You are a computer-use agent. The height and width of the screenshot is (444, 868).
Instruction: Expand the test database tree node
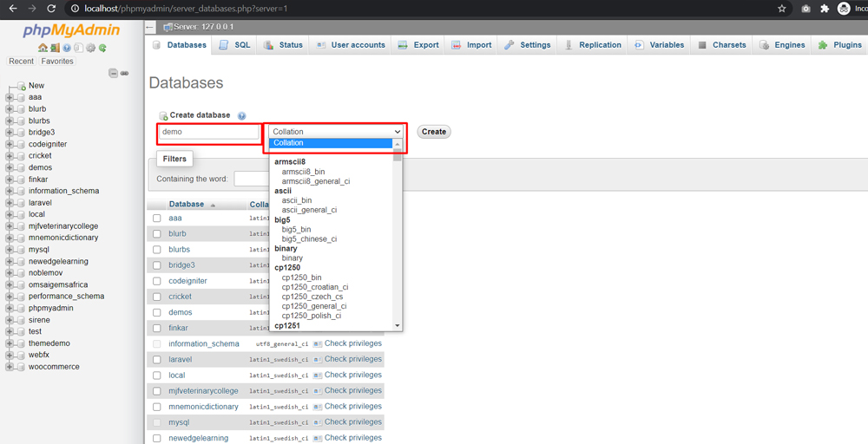click(x=9, y=332)
